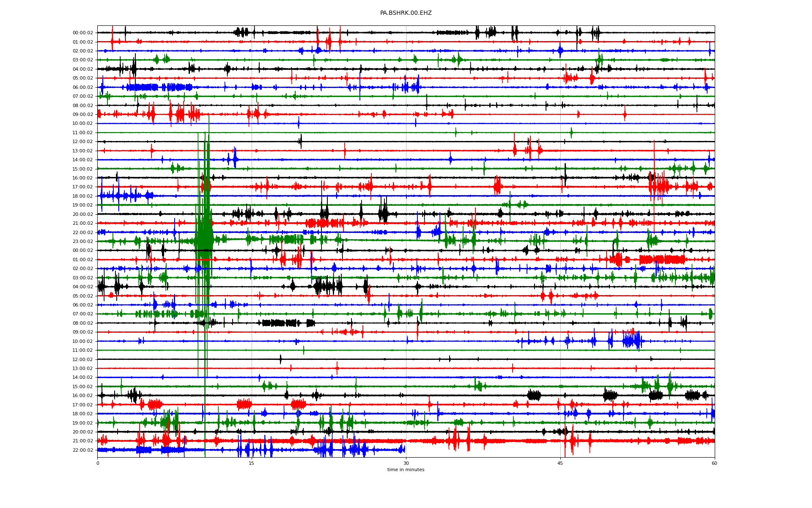Click the bottommost 13:00:02 trace label
This screenshot has height=508, width=812.
tap(82, 368)
